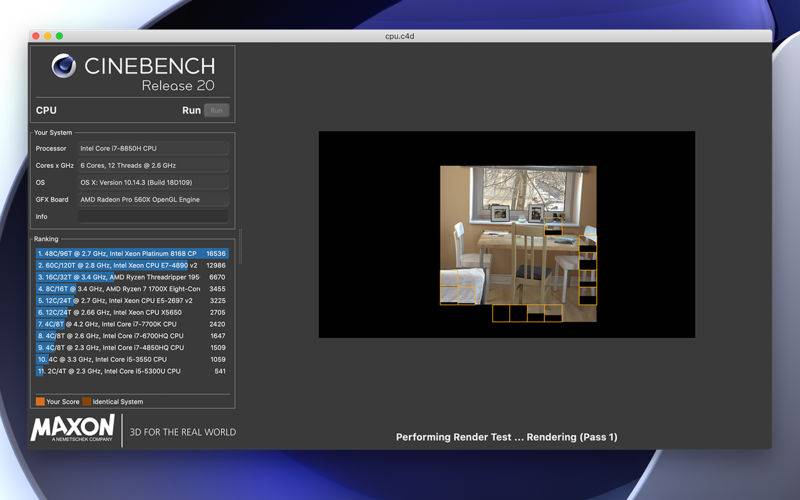
Task: Select ranking entry Xeon Platinum 8168
Action: point(132,254)
